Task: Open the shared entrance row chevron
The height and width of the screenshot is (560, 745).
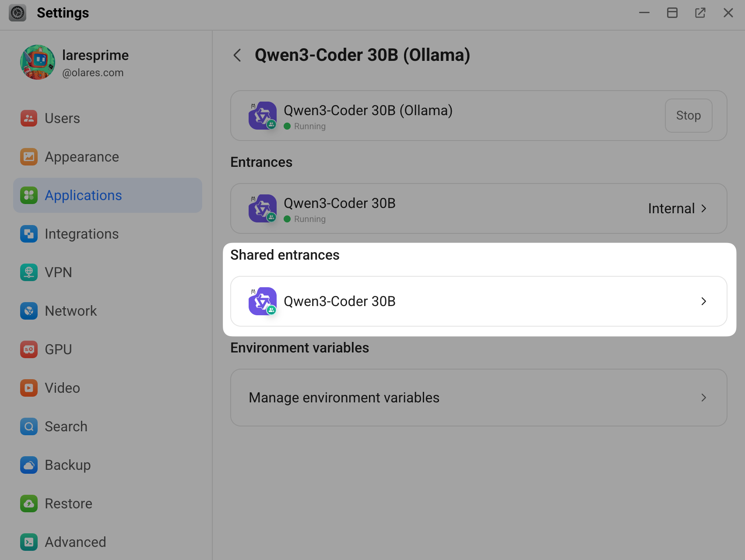Action: pos(704,301)
